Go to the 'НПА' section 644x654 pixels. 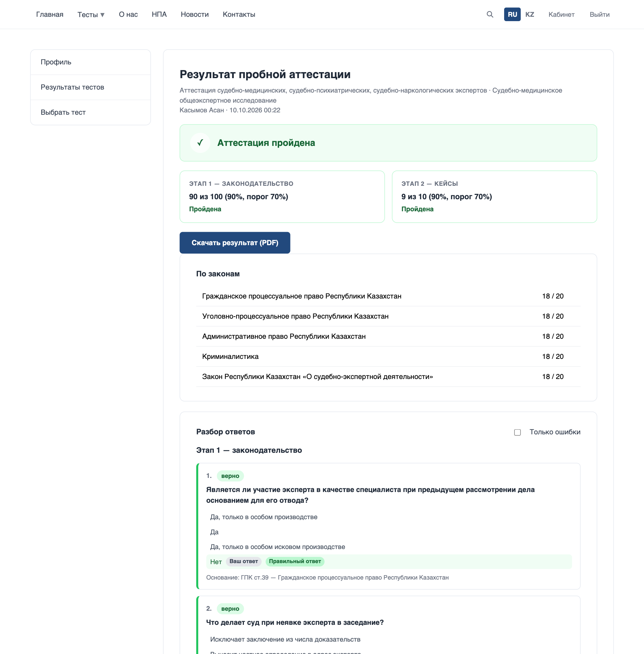pos(159,14)
